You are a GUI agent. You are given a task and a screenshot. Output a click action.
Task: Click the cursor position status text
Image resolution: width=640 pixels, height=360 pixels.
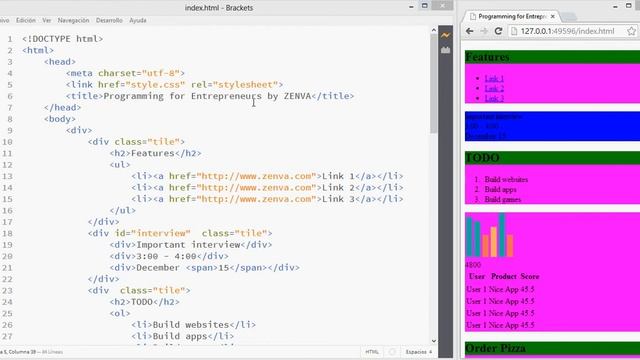click(x=18, y=352)
